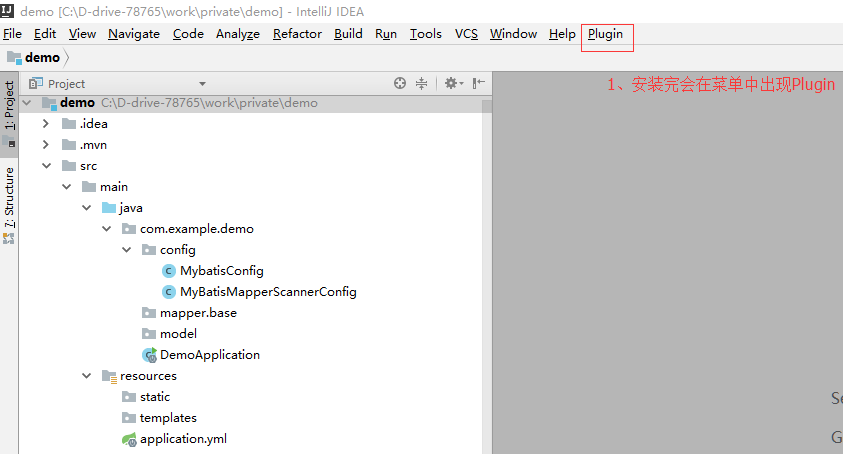Screen dimensions: 843x454
Task: Open the Tools menu
Action: 426,34
